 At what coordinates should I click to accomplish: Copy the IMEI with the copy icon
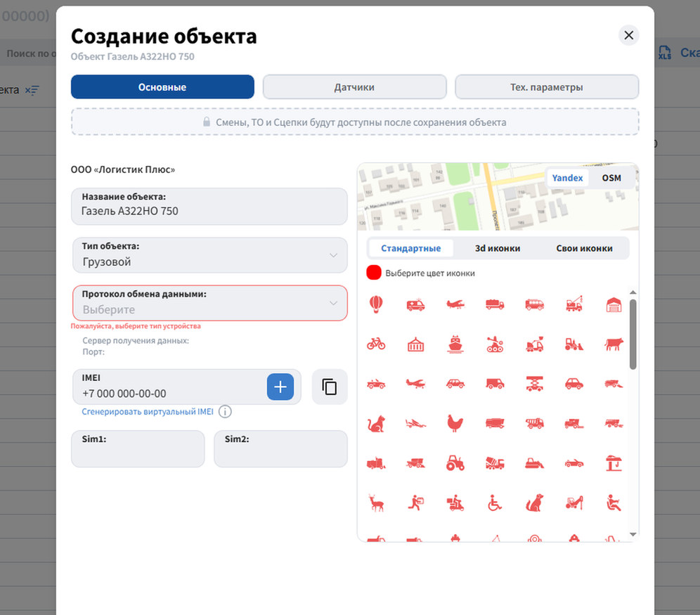point(330,387)
